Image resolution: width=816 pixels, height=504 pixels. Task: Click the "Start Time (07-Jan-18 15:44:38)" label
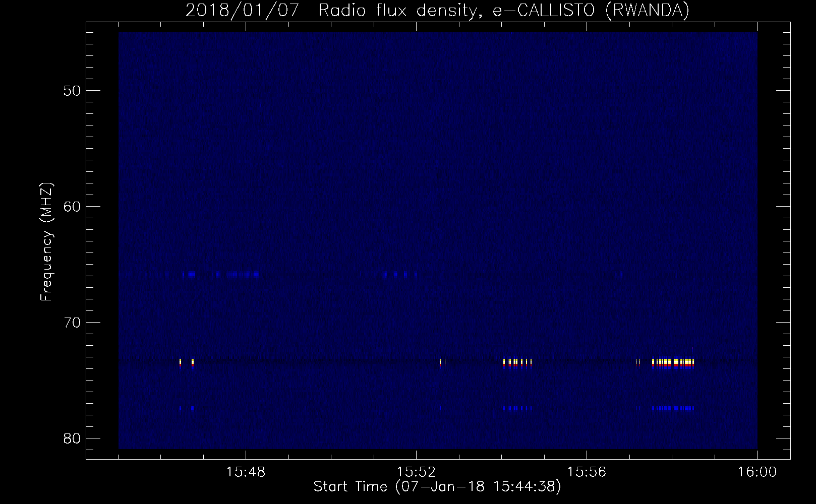click(x=437, y=487)
